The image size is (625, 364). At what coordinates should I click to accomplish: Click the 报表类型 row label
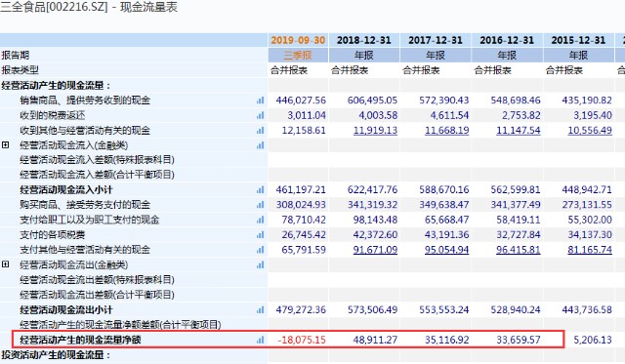[20, 70]
